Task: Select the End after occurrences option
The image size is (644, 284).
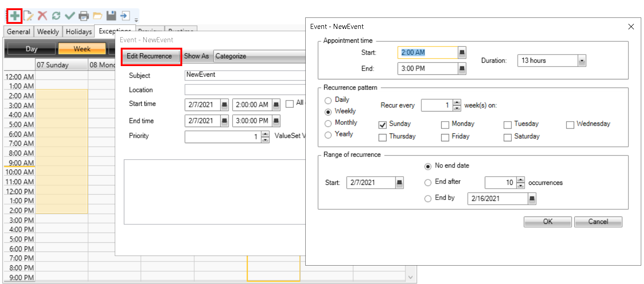Action: tap(428, 183)
